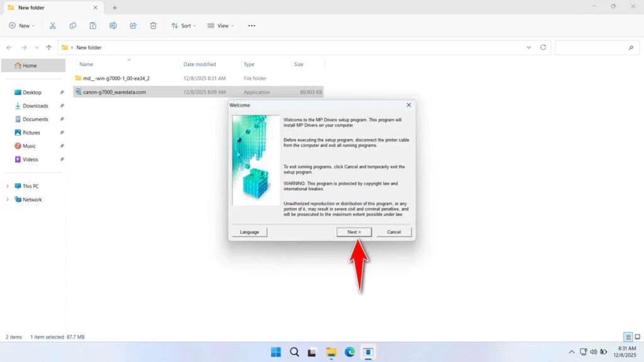The height and width of the screenshot is (362, 644).
Task: Click the File Explorer search box
Action: coord(596,47)
